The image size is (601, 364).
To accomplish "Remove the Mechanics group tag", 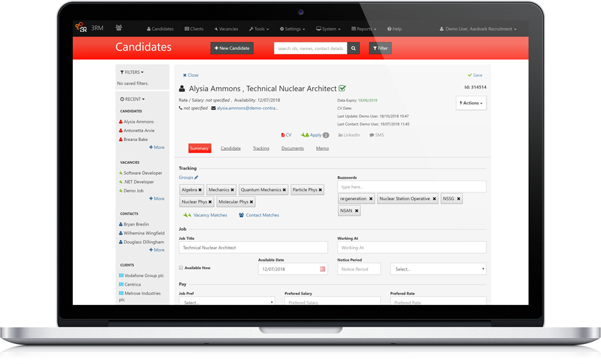I will pos(232,190).
